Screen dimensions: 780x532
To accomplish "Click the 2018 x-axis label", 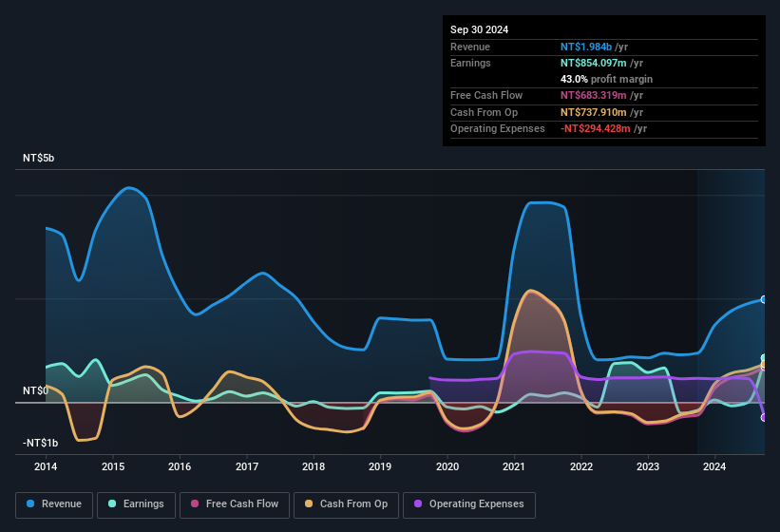I will tap(314, 466).
